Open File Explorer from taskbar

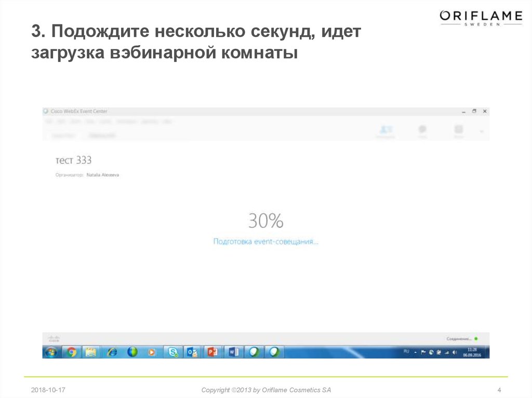click(x=91, y=352)
